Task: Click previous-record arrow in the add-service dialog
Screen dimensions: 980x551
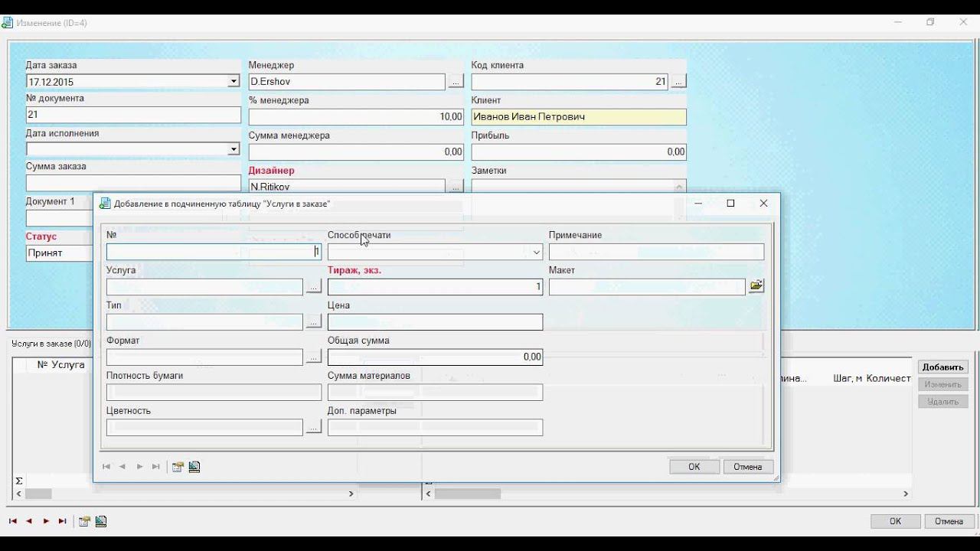Action: tap(122, 467)
